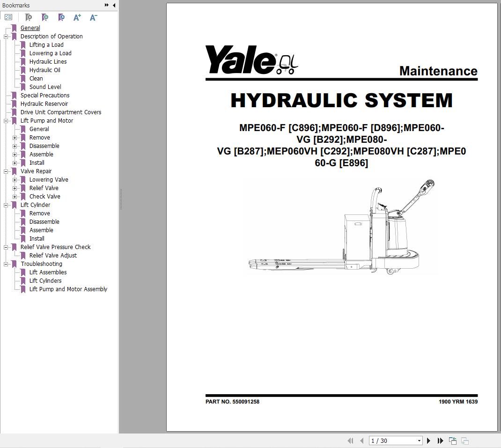Expand the Install bookmark under Lift Pump and Motor
Viewport: 501px width, 448px height.
coord(15,163)
